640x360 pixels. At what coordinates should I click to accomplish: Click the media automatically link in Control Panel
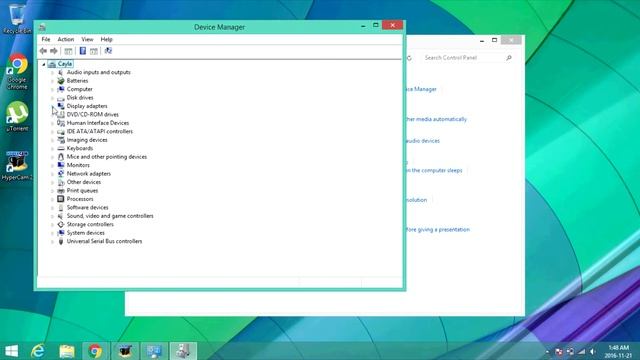tap(436, 119)
